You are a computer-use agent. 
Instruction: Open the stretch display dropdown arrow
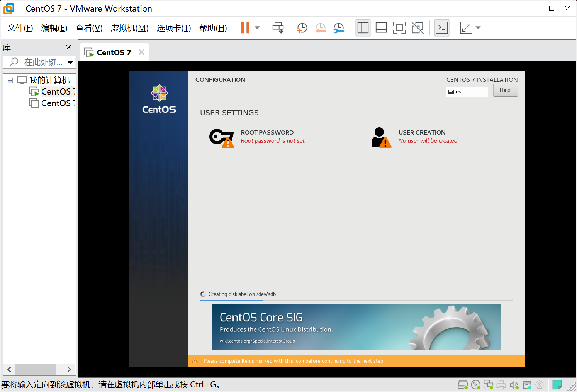click(x=478, y=28)
